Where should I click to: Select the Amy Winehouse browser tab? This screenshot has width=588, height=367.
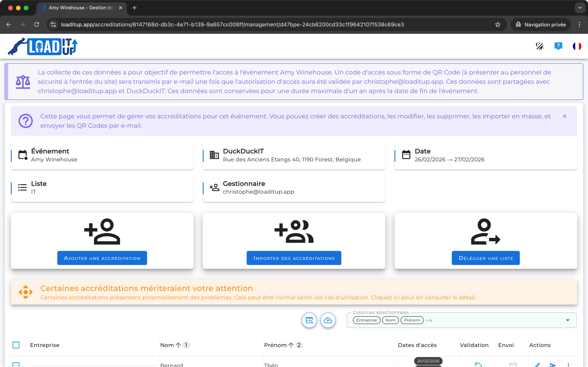pyautogui.click(x=80, y=8)
